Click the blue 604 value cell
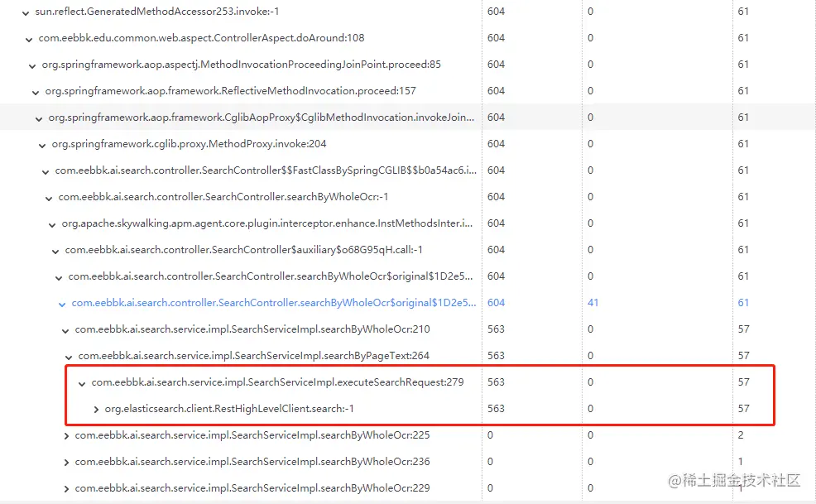Image resolution: width=816 pixels, height=504 pixels. click(496, 303)
